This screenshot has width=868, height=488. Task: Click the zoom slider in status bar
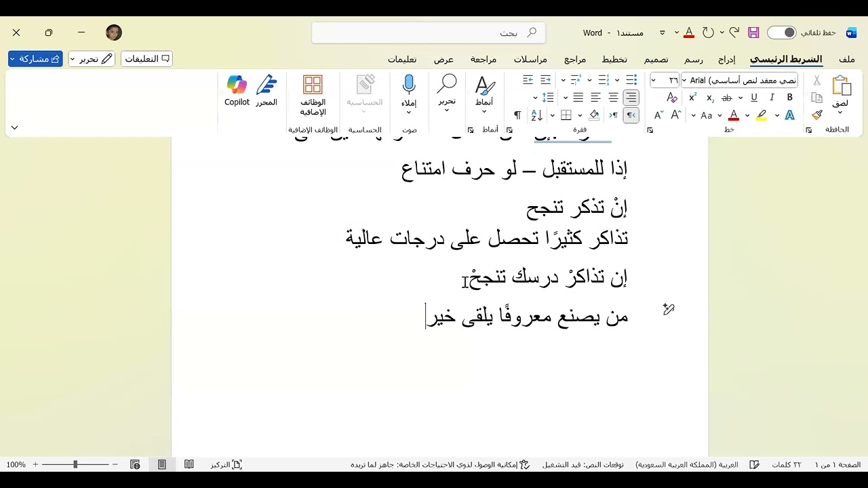(x=75, y=464)
